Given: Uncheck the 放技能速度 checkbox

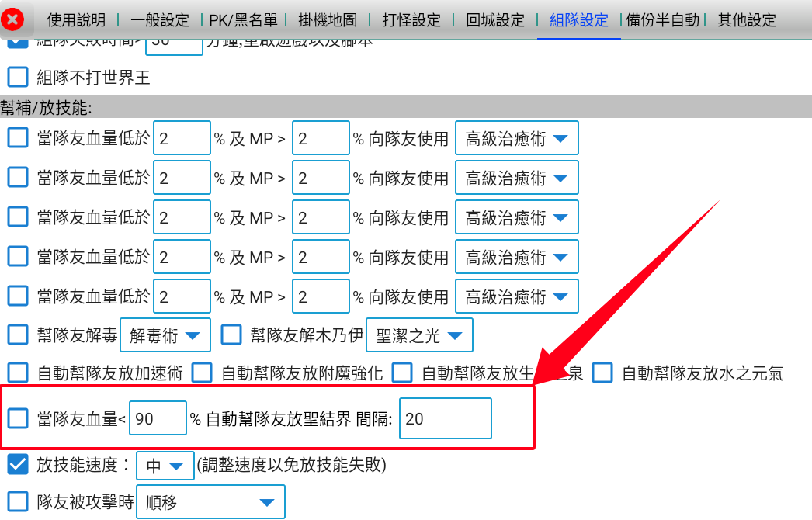Looking at the screenshot, I should pos(17,465).
